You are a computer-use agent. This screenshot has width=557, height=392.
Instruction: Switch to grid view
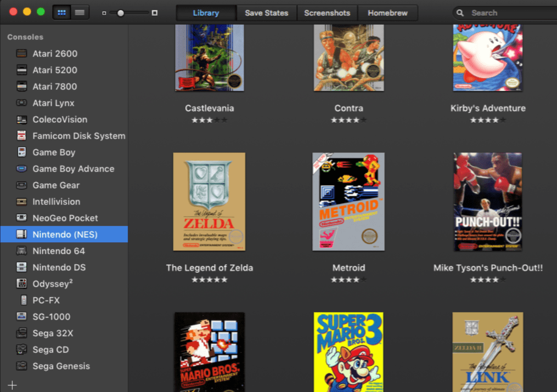[x=62, y=13]
